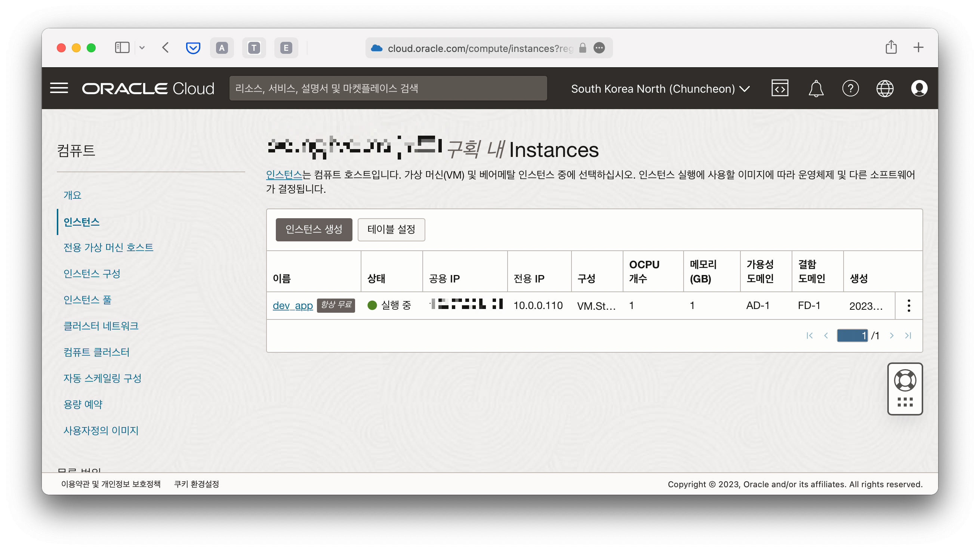Image resolution: width=980 pixels, height=550 pixels.
Task: Open Safari share icon
Action: pos(891,47)
